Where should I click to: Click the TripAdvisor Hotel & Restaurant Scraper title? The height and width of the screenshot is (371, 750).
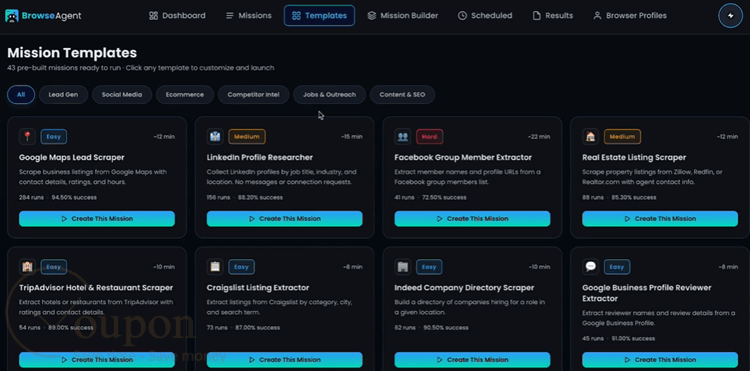(96, 288)
